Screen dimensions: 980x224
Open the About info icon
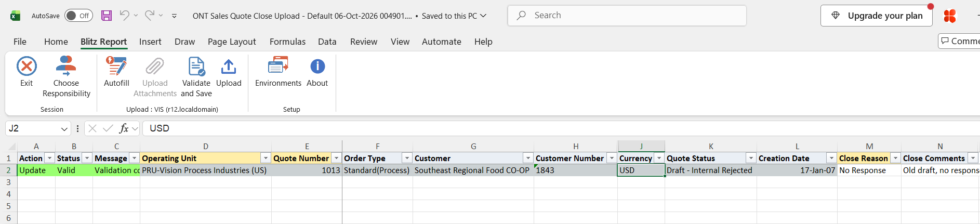point(317,67)
